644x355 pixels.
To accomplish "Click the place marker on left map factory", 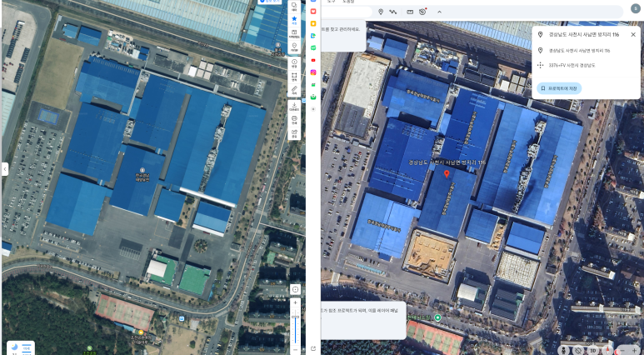I will tap(142, 170).
